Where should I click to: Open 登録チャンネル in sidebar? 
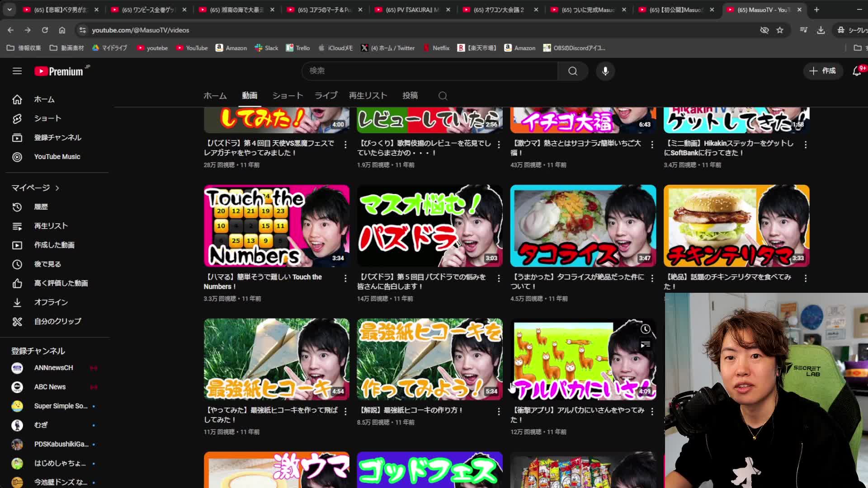57,137
